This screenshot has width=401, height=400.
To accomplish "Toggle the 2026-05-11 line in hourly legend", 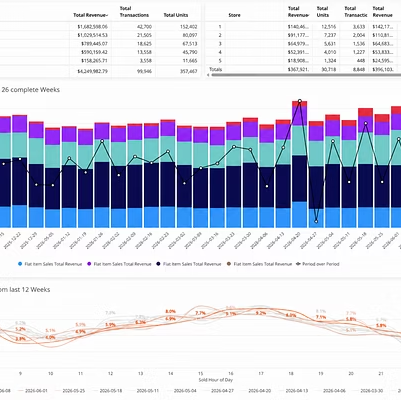I will pyautogui.click(x=144, y=390).
